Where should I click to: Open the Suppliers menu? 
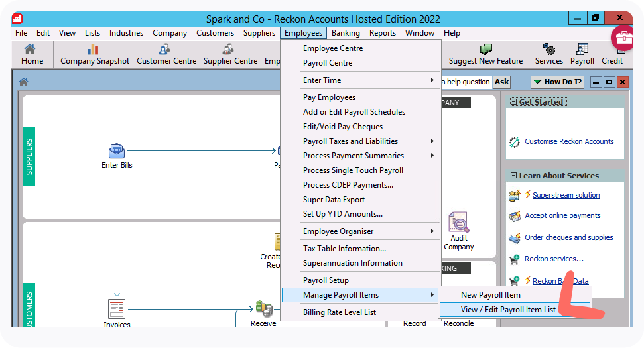click(259, 33)
